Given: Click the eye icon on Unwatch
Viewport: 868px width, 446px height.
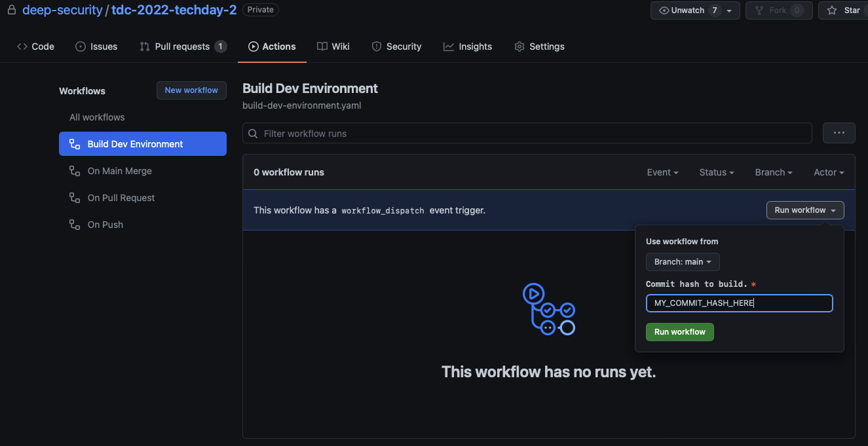Looking at the screenshot, I should pyautogui.click(x=664, y=10).
